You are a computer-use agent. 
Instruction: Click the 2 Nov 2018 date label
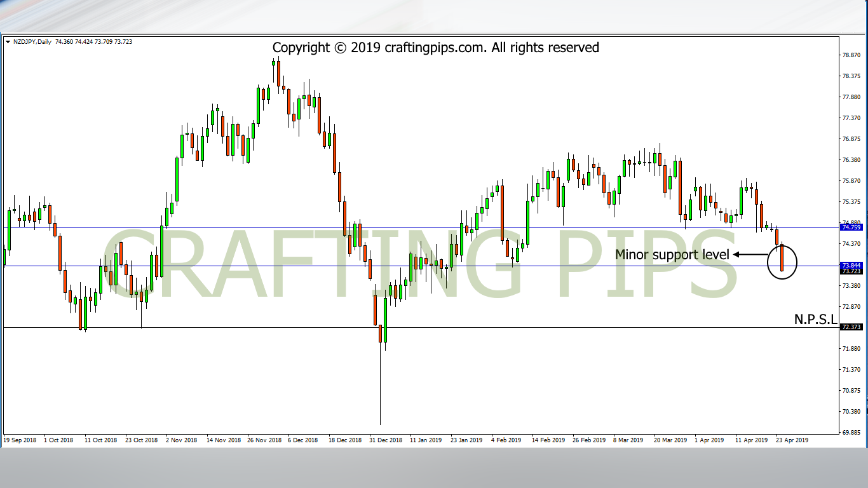[x=182, y=440]
